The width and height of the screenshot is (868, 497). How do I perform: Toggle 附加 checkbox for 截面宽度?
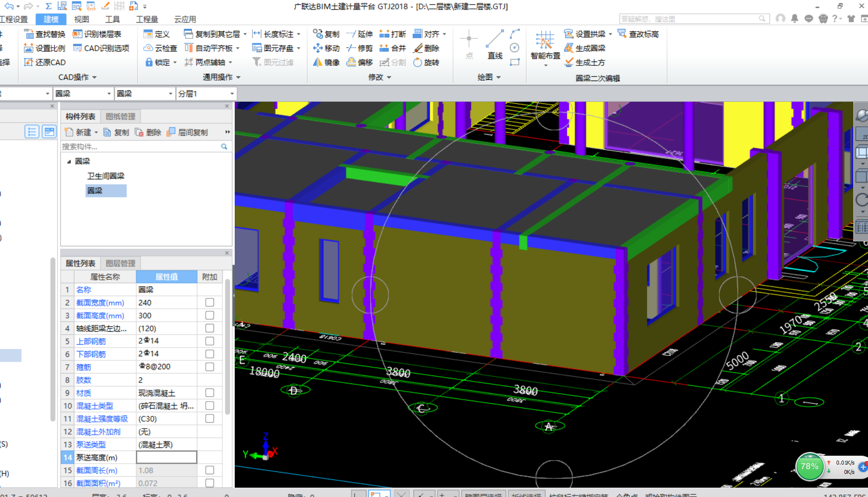point(210,302)
